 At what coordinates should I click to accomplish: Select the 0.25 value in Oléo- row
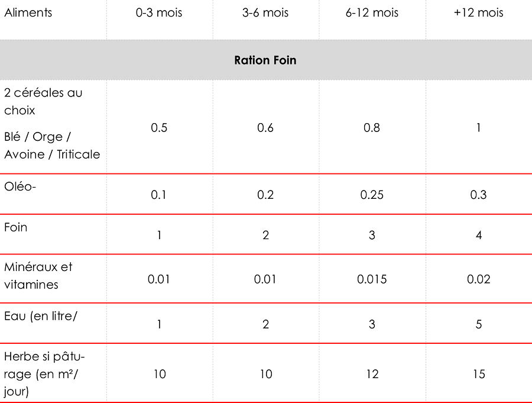click(372, 195)
